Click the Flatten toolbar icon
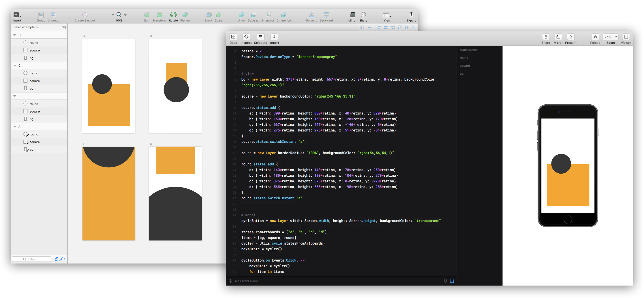 click(185, 16)
